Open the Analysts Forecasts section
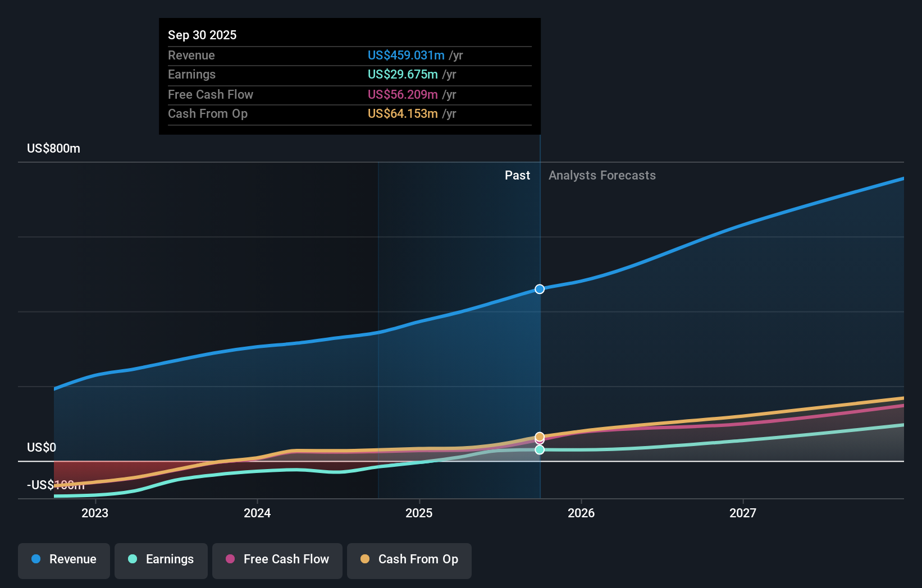 point(602,175)
